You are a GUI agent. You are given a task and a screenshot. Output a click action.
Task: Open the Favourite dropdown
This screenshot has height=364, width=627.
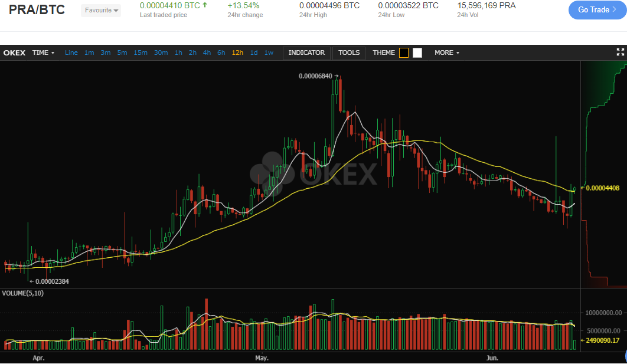pos(101,11)
